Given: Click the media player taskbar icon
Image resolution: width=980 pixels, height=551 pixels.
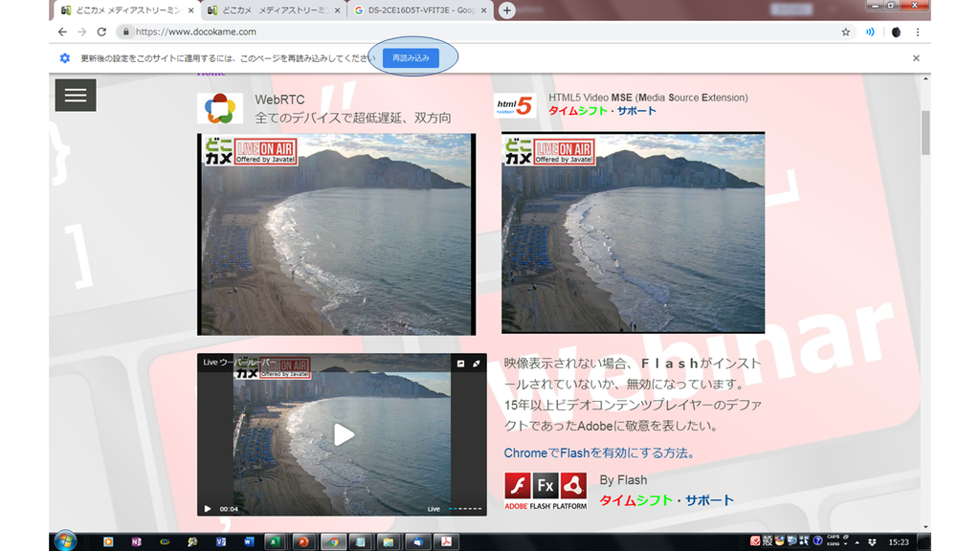Looking at the screenshot, I should pyautogui.click(x=108, y=541).
